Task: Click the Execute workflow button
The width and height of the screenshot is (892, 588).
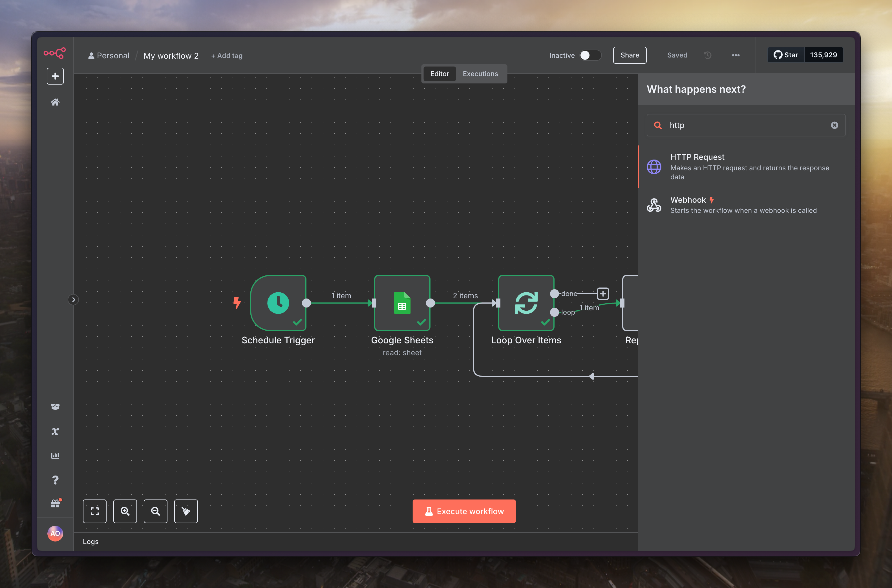Action: pos(464,511)
